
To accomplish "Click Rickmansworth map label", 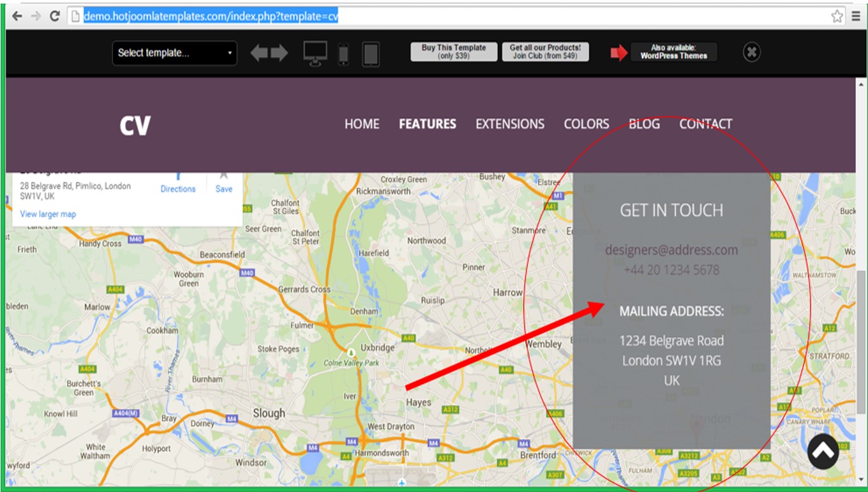I will point(384,191).
